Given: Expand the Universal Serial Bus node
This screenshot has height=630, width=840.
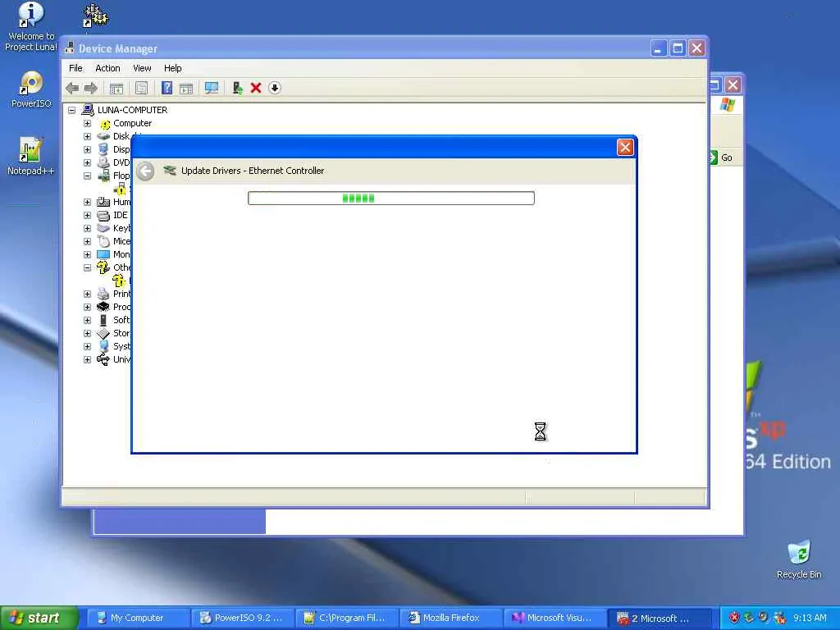Looking at the screenshot, I should [x=87, y=359].
